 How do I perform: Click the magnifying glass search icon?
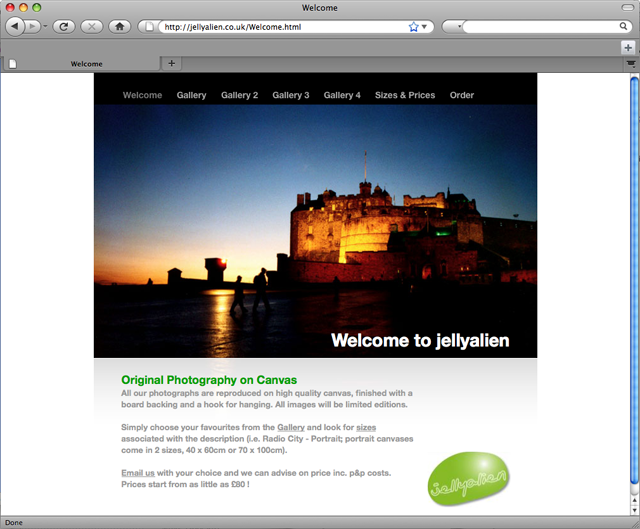point(623,27)
